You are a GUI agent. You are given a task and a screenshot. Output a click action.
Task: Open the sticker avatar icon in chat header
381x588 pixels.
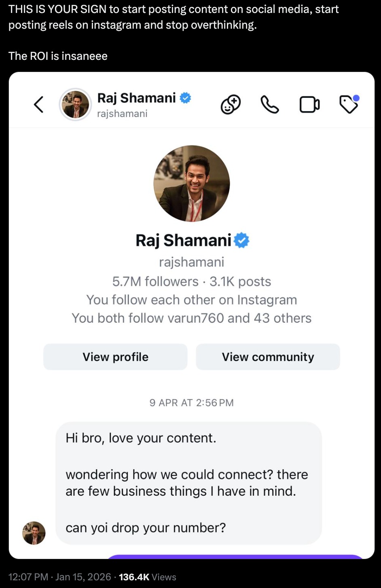coord(231,104)
